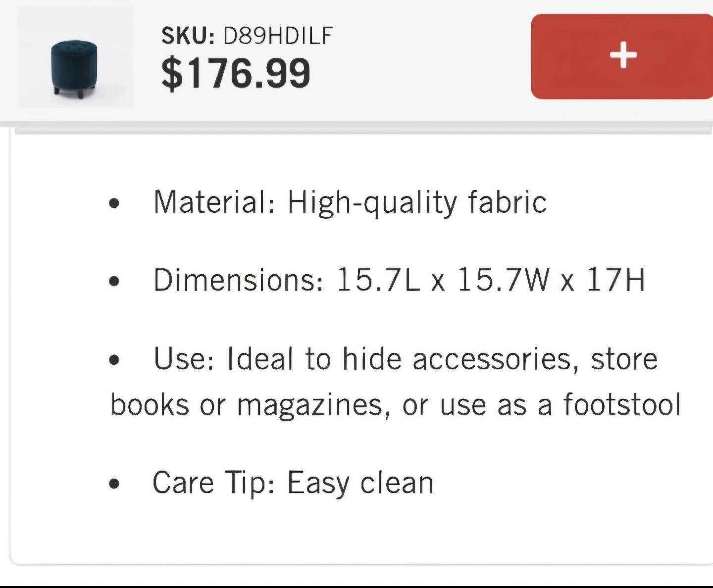Select the Easy clean text

point(360,483)
